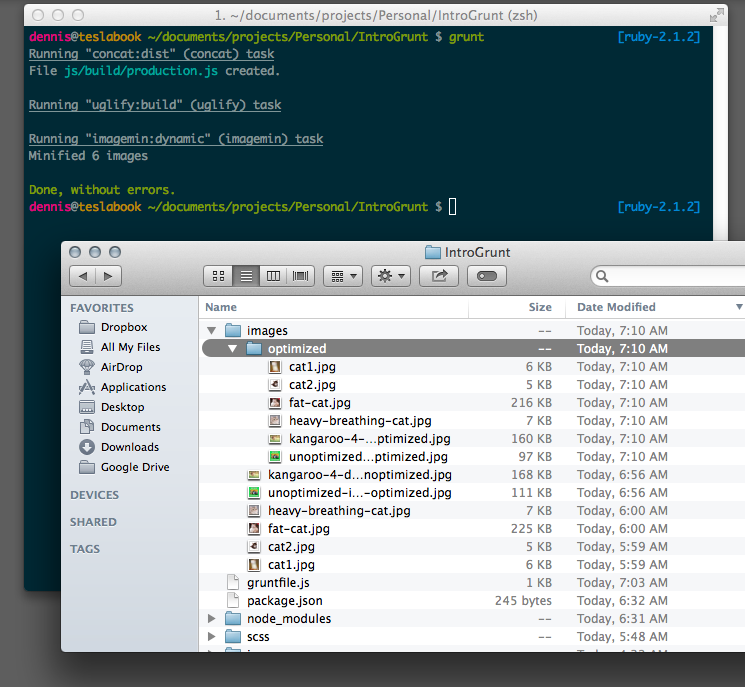Collapse the images folder
745x687 pixels.
pos(212,330)
